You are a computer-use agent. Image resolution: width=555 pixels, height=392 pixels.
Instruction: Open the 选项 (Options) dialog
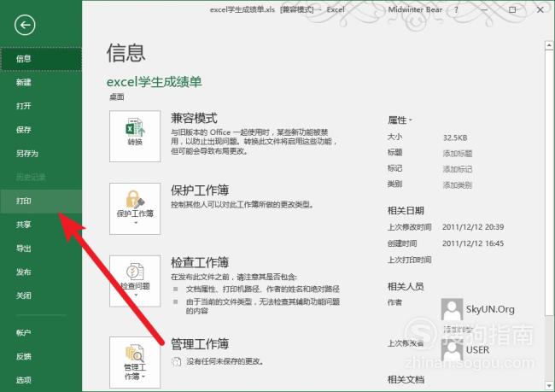click(x=41, y=380)
